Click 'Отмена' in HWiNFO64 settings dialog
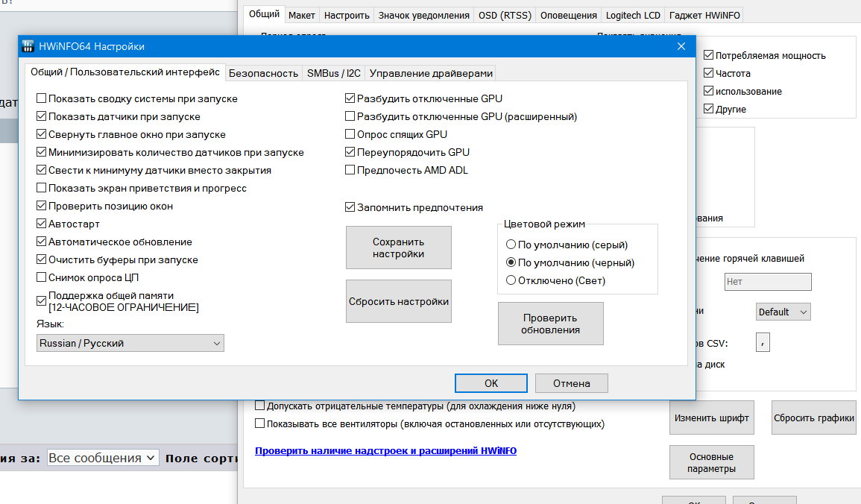 click(x=572, y=383)
